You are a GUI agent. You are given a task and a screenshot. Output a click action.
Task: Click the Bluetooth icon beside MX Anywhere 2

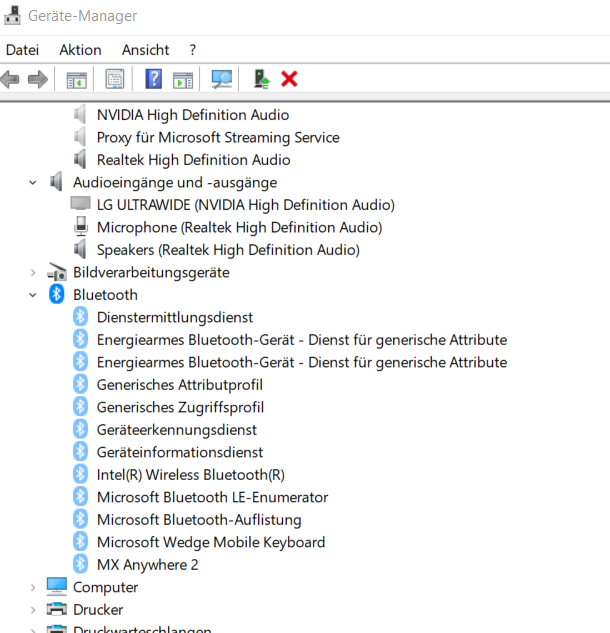coord(80,564)
